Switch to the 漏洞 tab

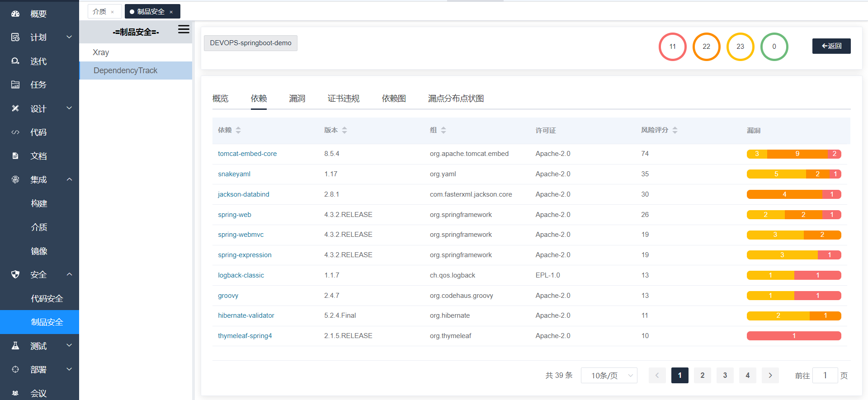297,99
